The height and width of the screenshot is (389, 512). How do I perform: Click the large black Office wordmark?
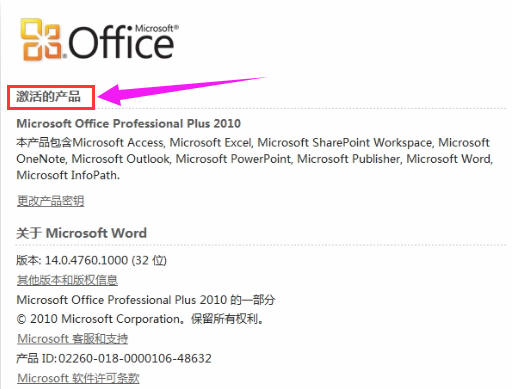121,42
